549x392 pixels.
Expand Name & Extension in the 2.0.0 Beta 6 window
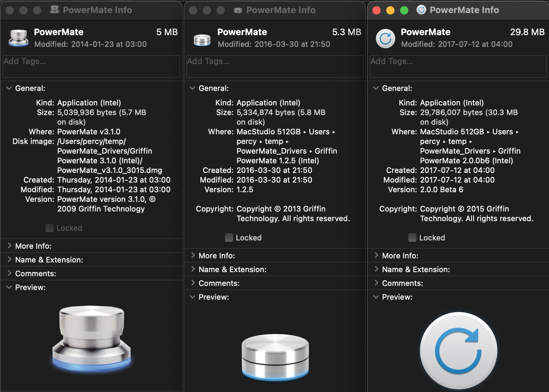coord(376,269)
